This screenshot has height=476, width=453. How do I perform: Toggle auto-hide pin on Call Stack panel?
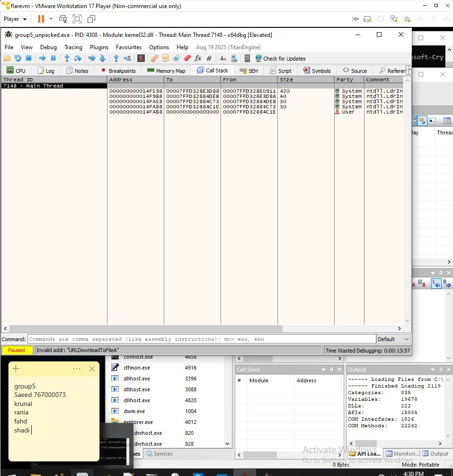pyautogui.click(x=329, y=370)
